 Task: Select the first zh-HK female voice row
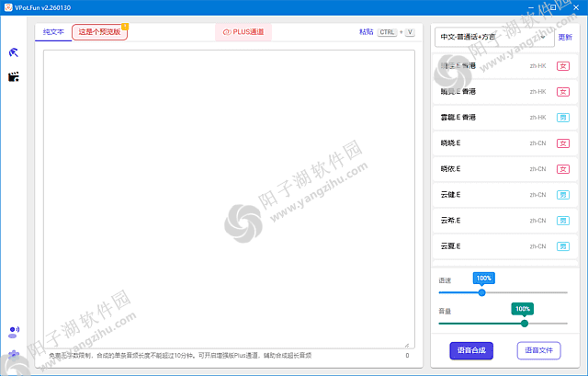click(505, 66)
